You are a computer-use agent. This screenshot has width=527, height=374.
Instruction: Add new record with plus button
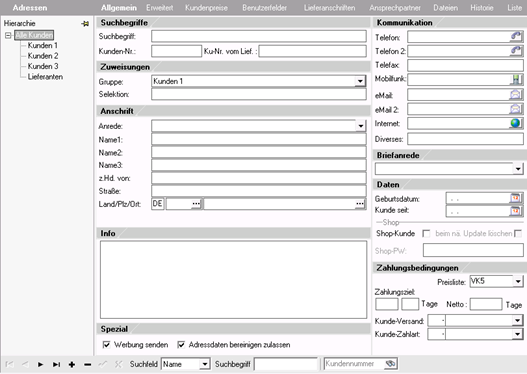pyautogui.click(x=72, y=364)
